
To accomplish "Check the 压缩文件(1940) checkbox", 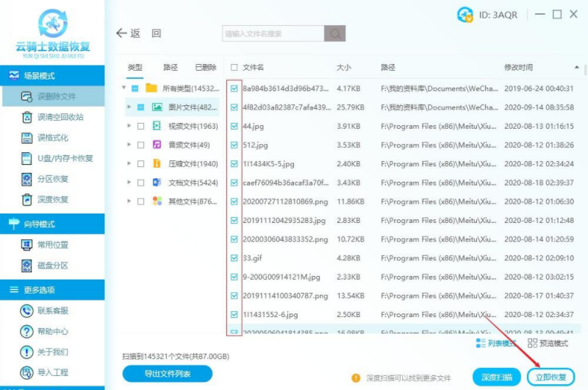I will pyautogui.click(x=140, y=163).
